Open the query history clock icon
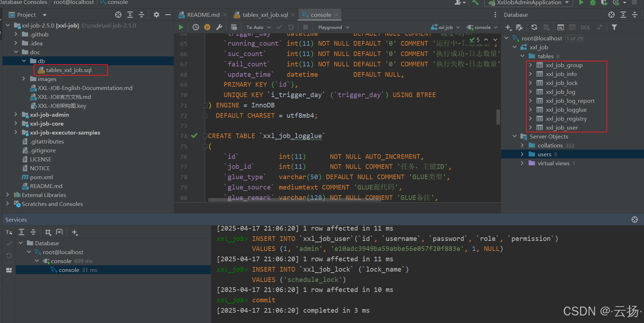 click(x=196, y=27)
